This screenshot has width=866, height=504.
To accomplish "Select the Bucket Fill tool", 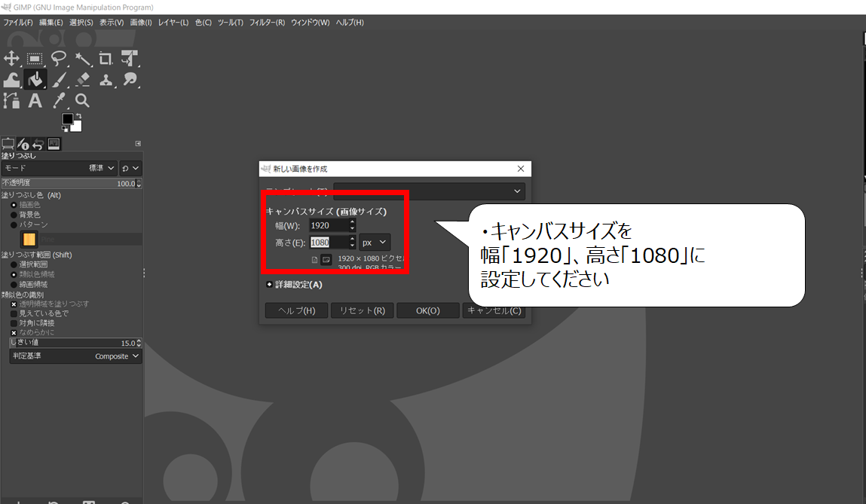I will [35, 80].
